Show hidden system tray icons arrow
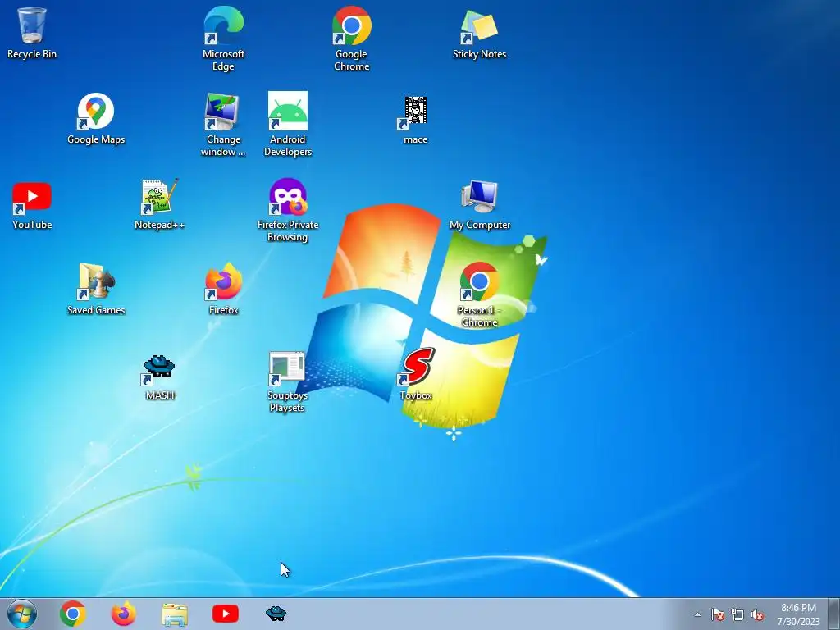The image size is (840, 630). [697, 614]
